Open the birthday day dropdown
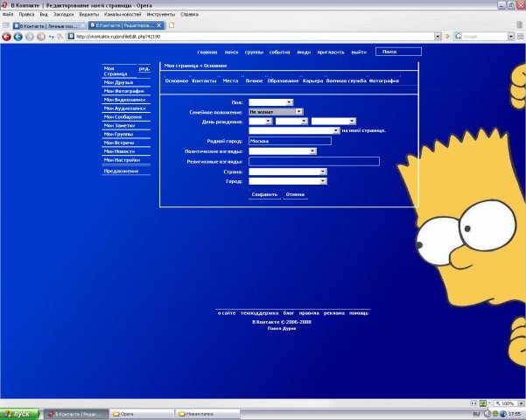This screenshot has width=526, height=420. tap(260, 121)
